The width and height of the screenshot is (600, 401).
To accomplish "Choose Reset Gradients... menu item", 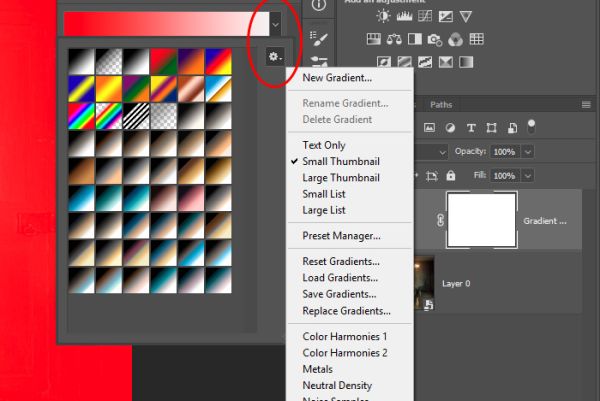I will coord(341,262).
